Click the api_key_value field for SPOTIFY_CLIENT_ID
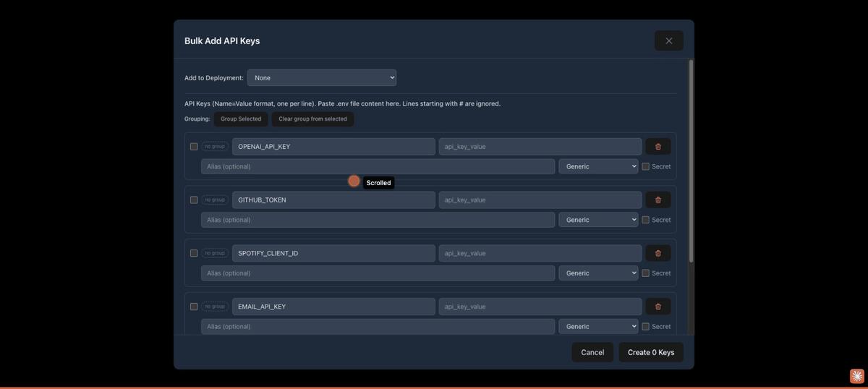This screenshot has width=868, height=389. pyautogui.click(x=540, y=254)
